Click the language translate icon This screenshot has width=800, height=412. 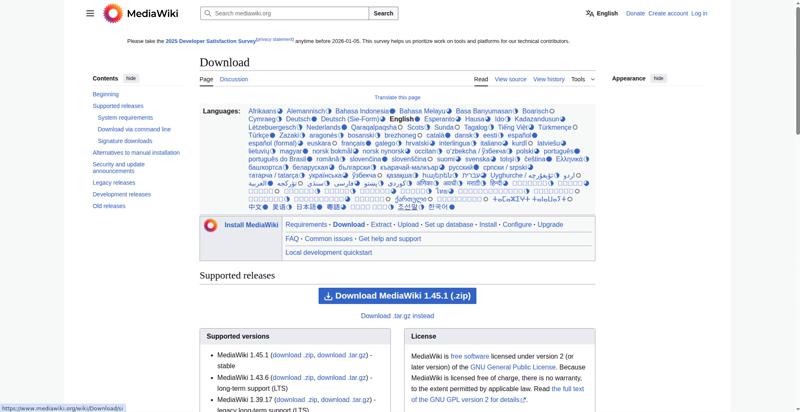(x=590, y=13)
